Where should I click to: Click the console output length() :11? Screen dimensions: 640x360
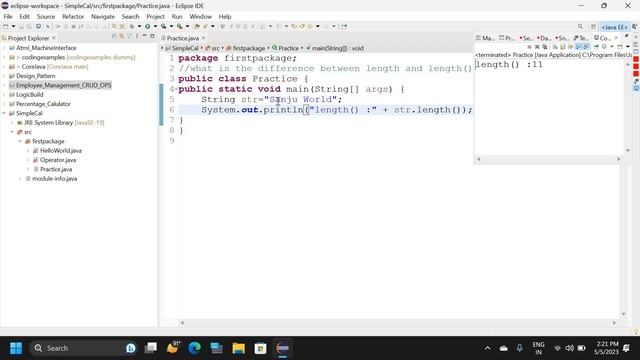click(x=509, y=64)
